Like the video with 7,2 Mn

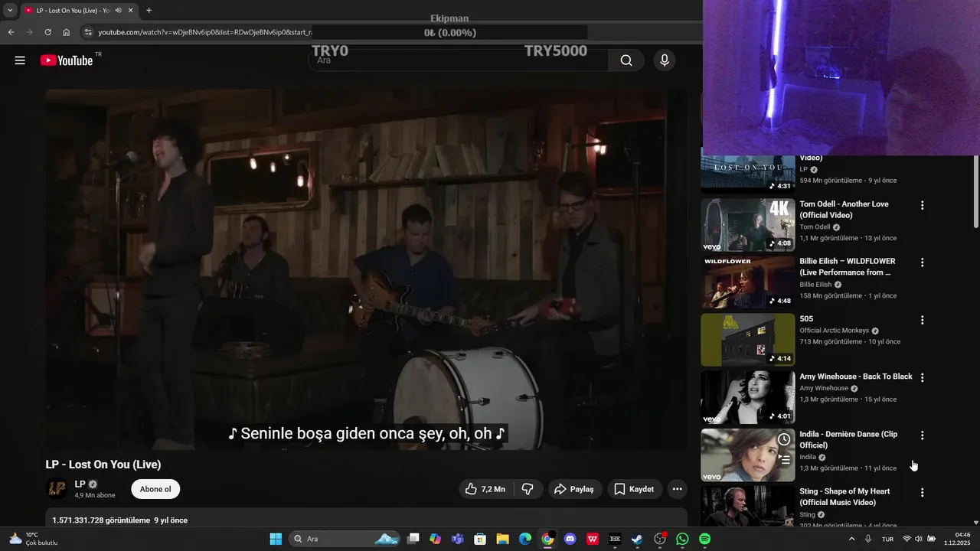click(485, 489)
